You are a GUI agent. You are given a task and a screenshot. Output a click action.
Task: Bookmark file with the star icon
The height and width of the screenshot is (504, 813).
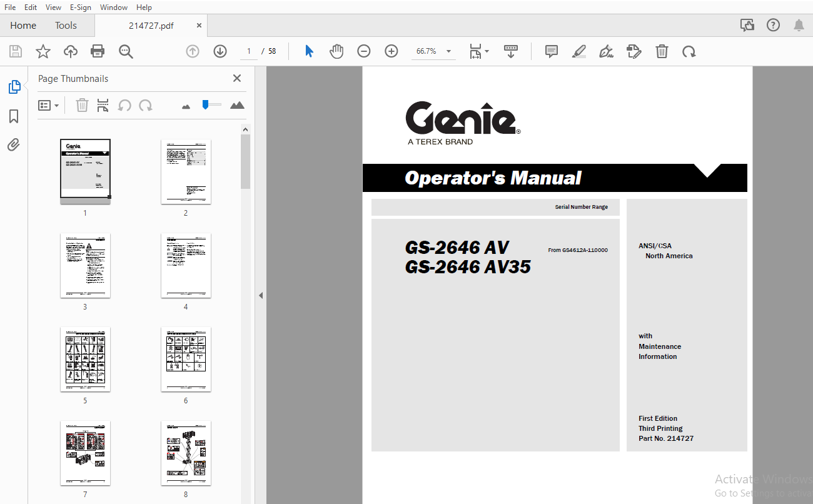[x=43, y=51]
